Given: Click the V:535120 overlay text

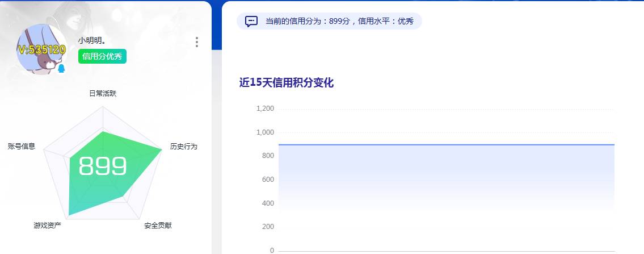Looking at the screenshot, I should point(41,50).
